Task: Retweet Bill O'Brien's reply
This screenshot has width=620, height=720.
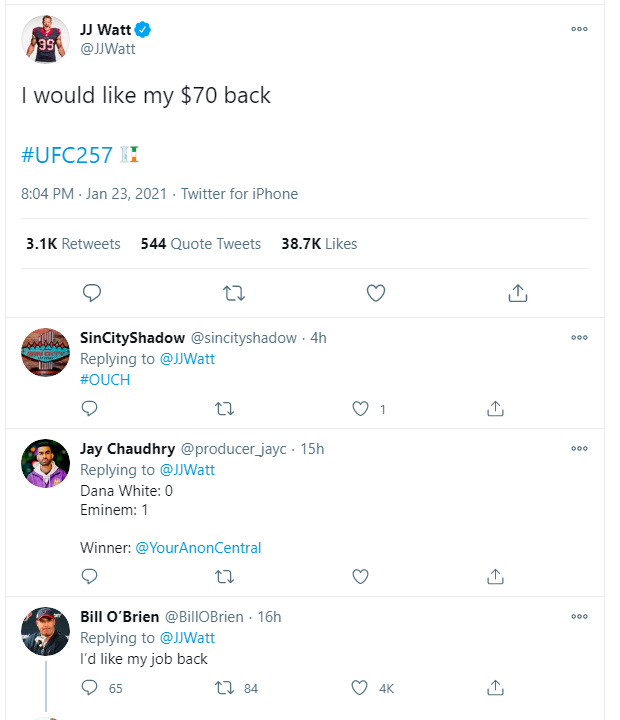Action: coord(226,688)
